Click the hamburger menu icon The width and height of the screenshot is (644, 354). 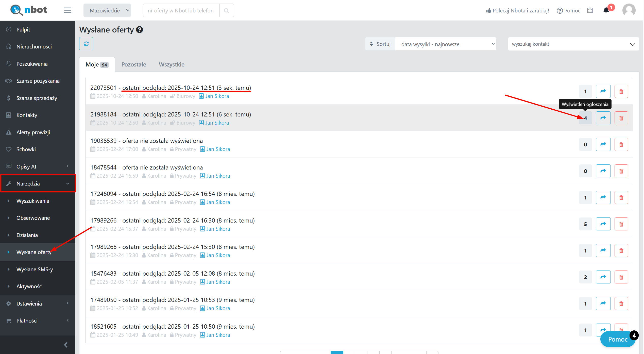pos(67,10)
